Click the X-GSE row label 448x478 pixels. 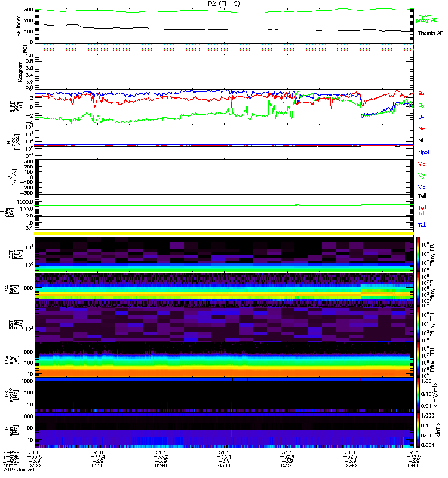click(10, 452)
